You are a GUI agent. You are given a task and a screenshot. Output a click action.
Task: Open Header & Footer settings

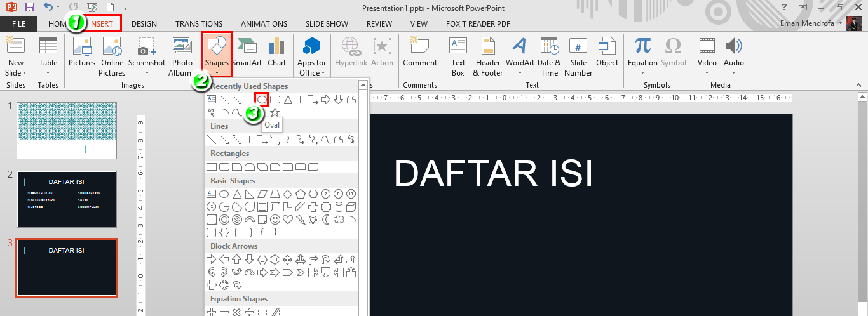pyautogui.click(x=487, y=56)
